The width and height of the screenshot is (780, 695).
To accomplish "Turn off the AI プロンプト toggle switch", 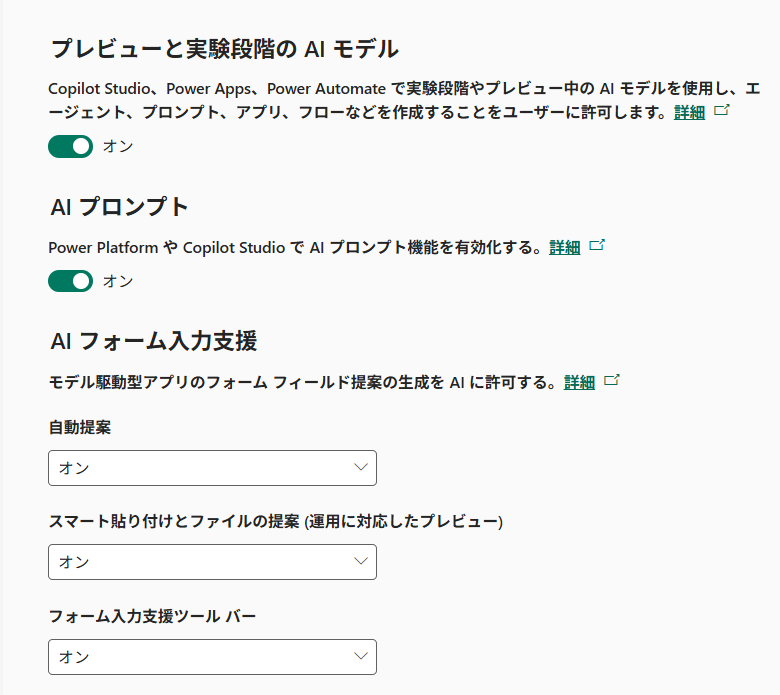I will tap(70, 281).
